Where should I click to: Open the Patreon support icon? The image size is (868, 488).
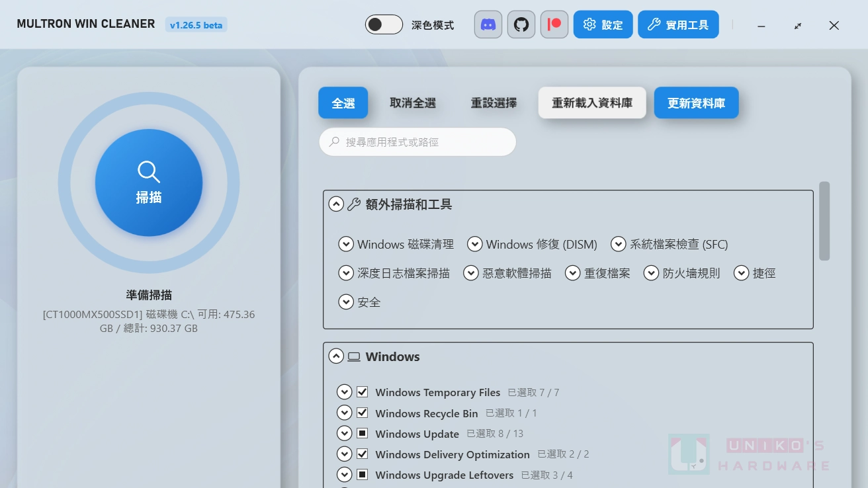554,24
